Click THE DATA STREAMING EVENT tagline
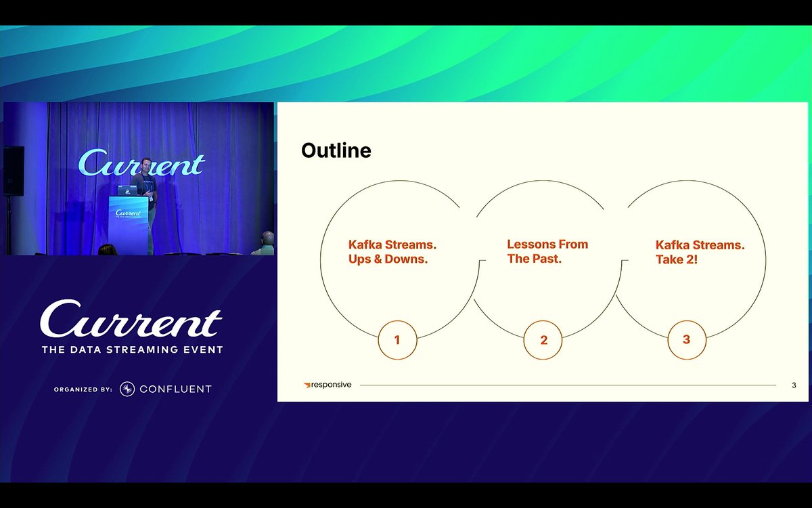This screenshot has width=812, height=508. (x=133, y=350)
